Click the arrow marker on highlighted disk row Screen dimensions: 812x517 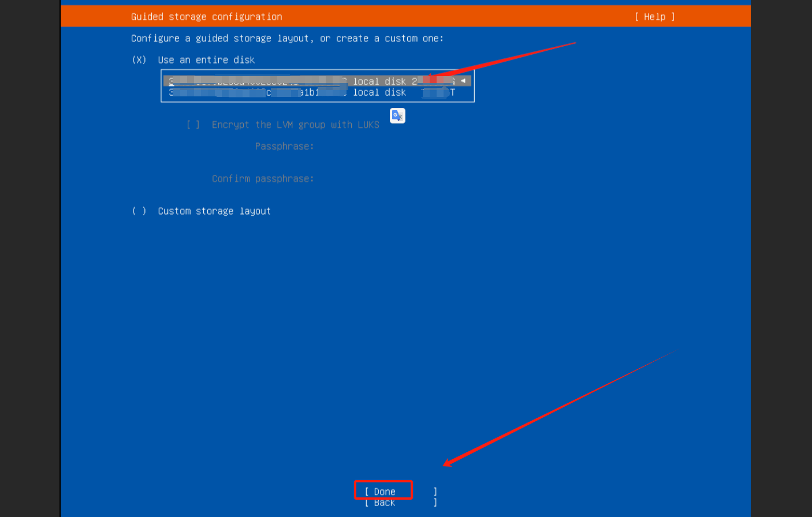[463, 81]
